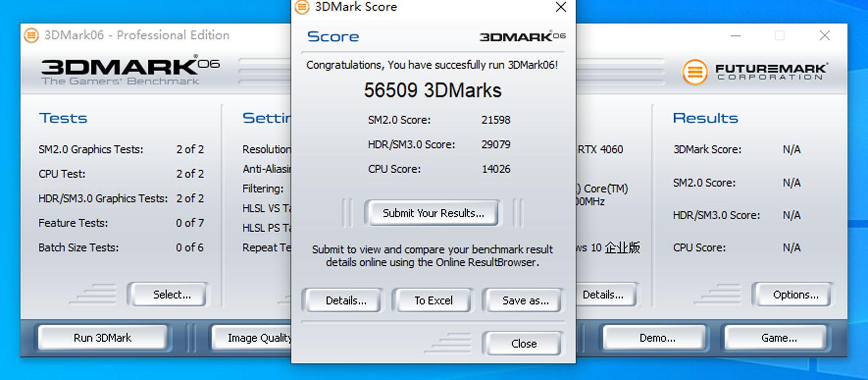The width and height of the screenshot is (868, 380).
Task: Click the Score heading in dialog
Action: point(333,37)
